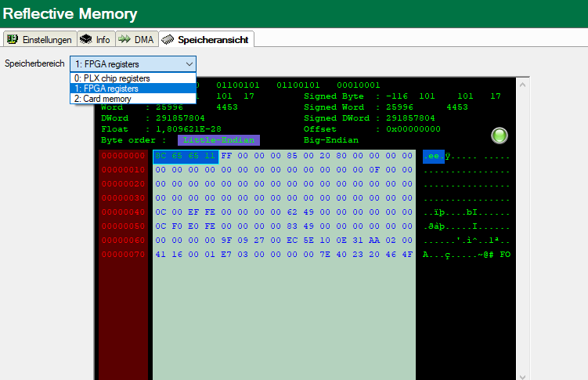Choose "0: PLX chip registers" from the list

pyautogui.click(x=112, y=78)
